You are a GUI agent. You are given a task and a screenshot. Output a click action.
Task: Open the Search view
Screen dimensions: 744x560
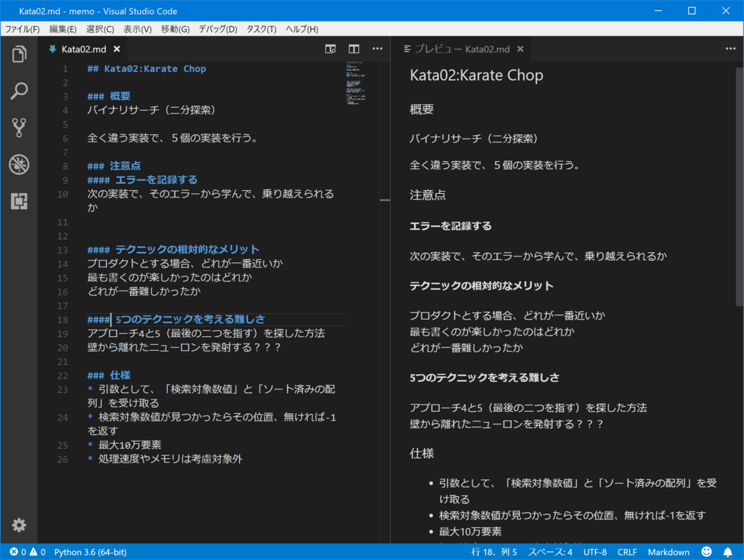pos(19,91)
